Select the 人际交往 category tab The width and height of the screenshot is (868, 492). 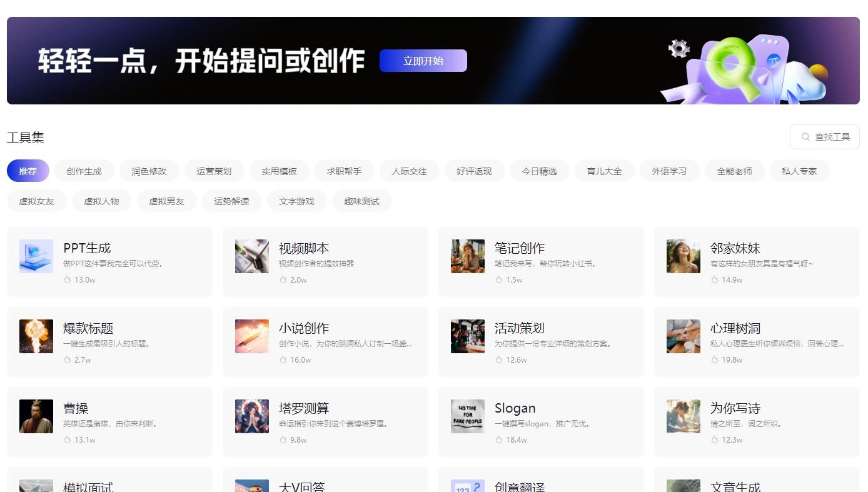tap(410, 171)
